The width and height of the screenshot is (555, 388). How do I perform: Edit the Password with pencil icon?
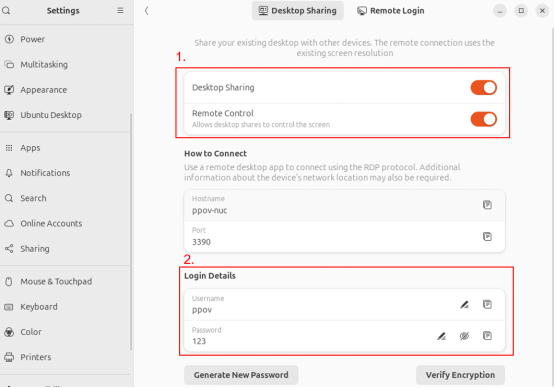click(441, 336)
